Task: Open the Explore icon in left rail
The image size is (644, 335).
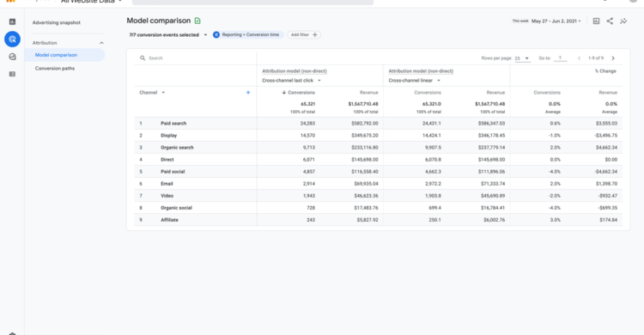Action: (12, 57)
